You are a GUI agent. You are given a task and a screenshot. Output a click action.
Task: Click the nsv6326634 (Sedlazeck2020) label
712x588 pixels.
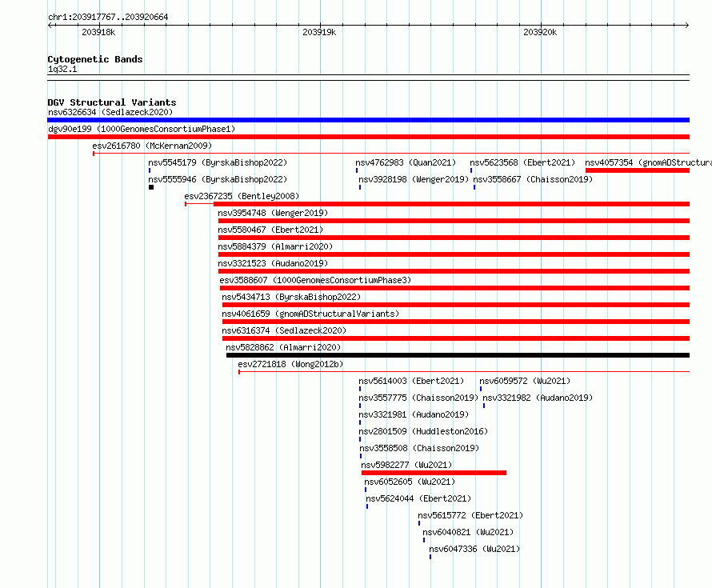point(110,112)
